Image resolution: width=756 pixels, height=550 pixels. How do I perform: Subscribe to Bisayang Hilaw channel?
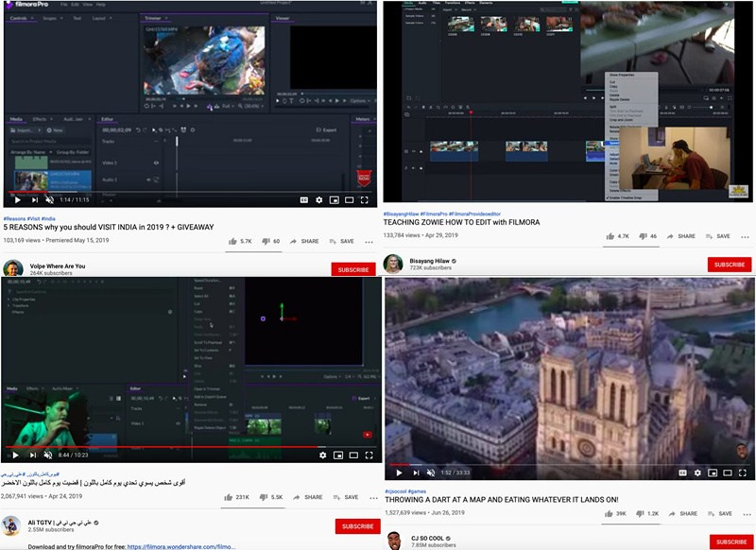[729, 265]
